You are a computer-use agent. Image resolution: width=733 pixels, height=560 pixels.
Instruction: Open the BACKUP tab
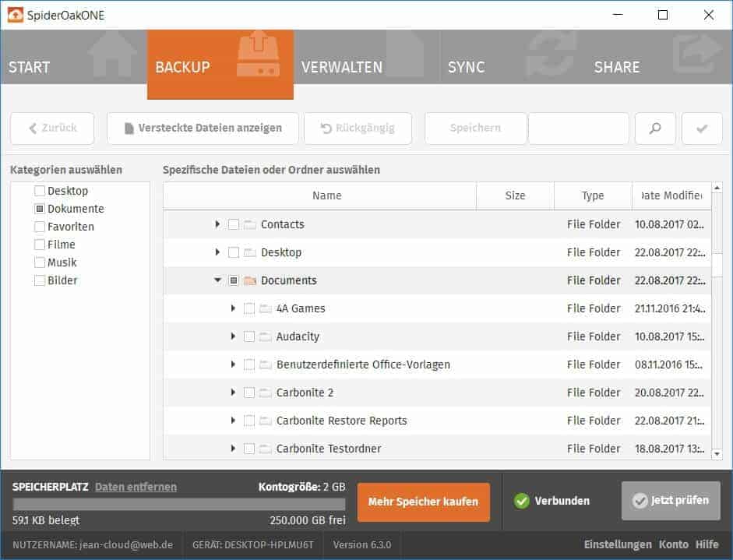[220, 65]
